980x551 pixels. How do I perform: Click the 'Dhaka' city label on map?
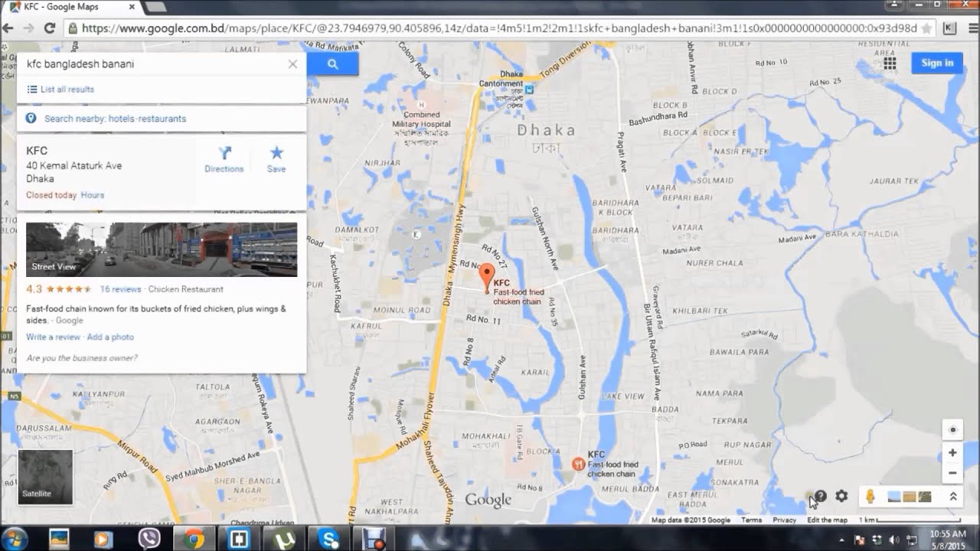pos(545,130)
